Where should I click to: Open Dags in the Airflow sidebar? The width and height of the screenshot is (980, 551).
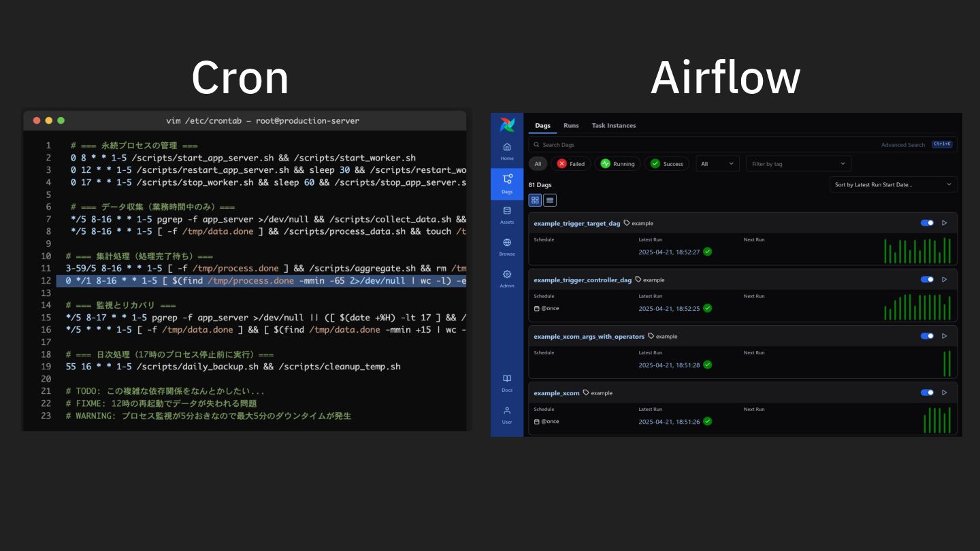(x=507, y=184)
